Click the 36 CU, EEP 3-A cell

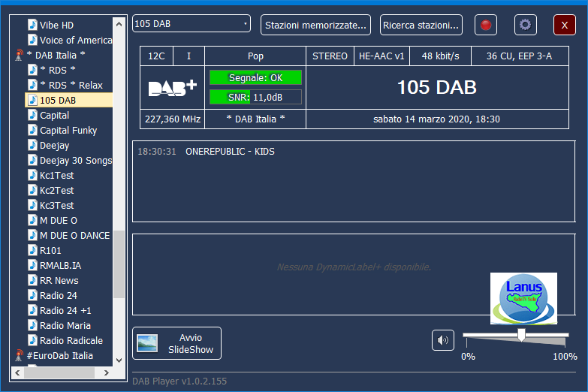(x=520, y=56)
